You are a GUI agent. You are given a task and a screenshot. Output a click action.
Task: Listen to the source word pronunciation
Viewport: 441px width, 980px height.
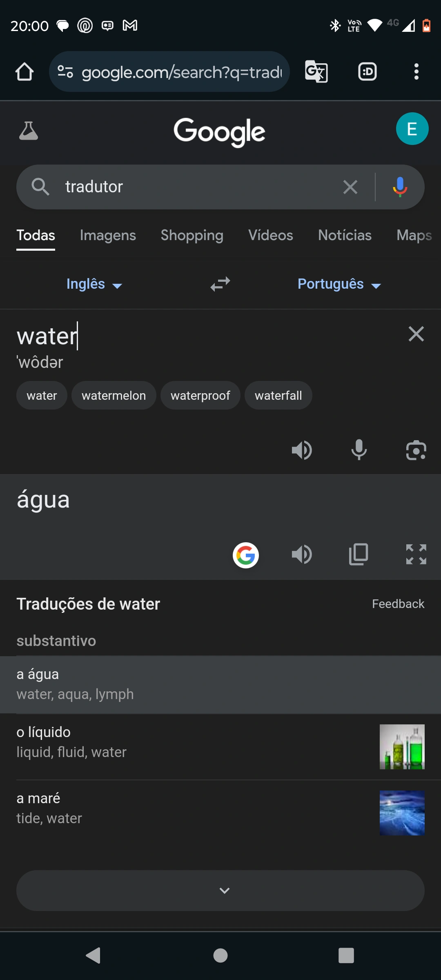click(302, 450)
